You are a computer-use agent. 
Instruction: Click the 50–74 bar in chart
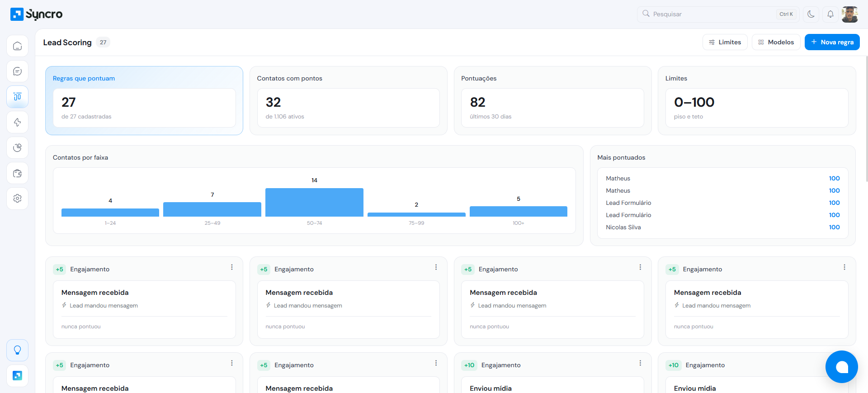[314, 202]
